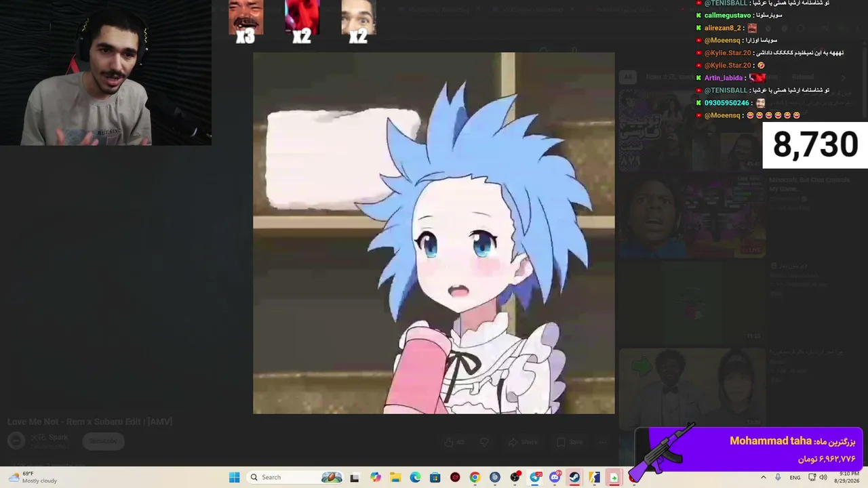Open the Discord taskbar icon
Image resolution: width=868 pixels, height=488 pixels.
555,477
